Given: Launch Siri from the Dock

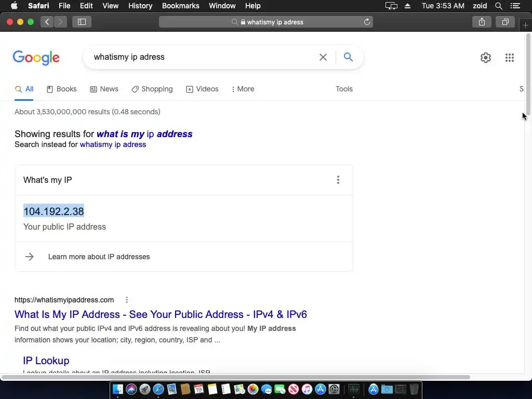Looking at the screenshot, I should (x=131, y=389).
